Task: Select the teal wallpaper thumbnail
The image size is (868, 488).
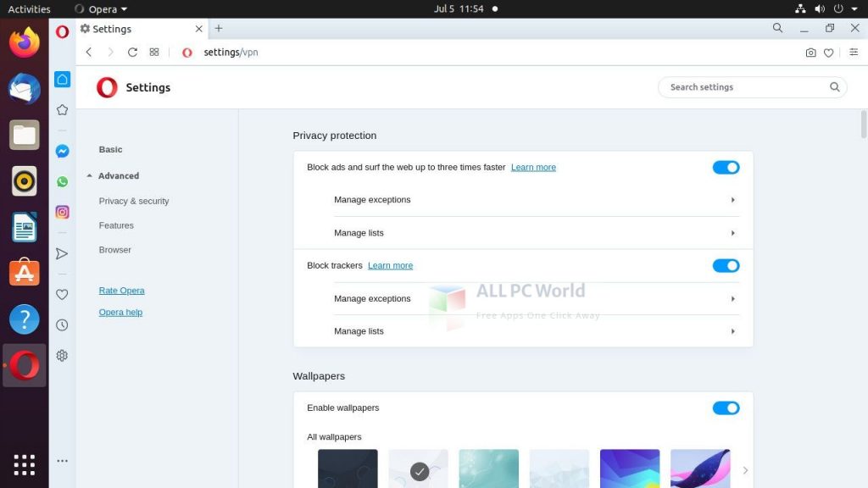Action: [489, 469]
